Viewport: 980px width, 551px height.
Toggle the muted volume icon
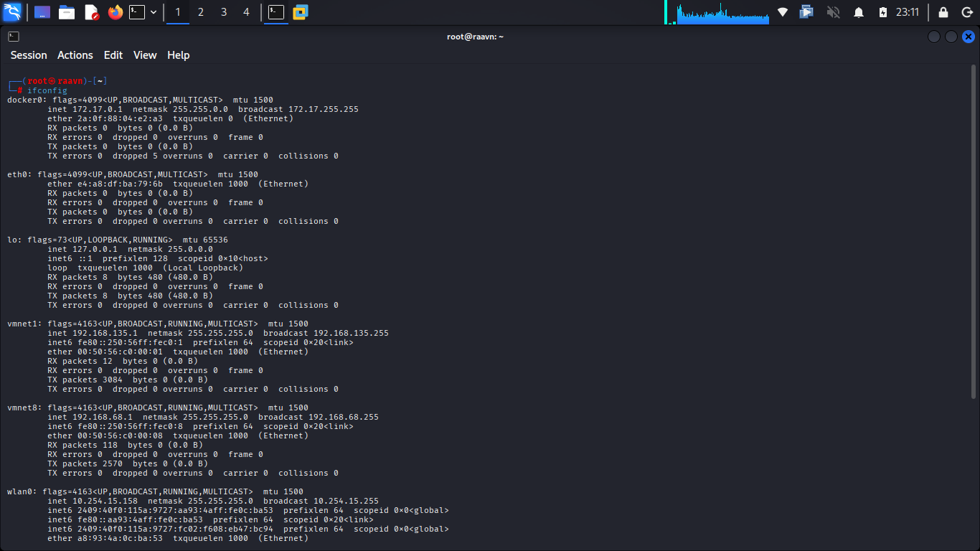point(833,12)
